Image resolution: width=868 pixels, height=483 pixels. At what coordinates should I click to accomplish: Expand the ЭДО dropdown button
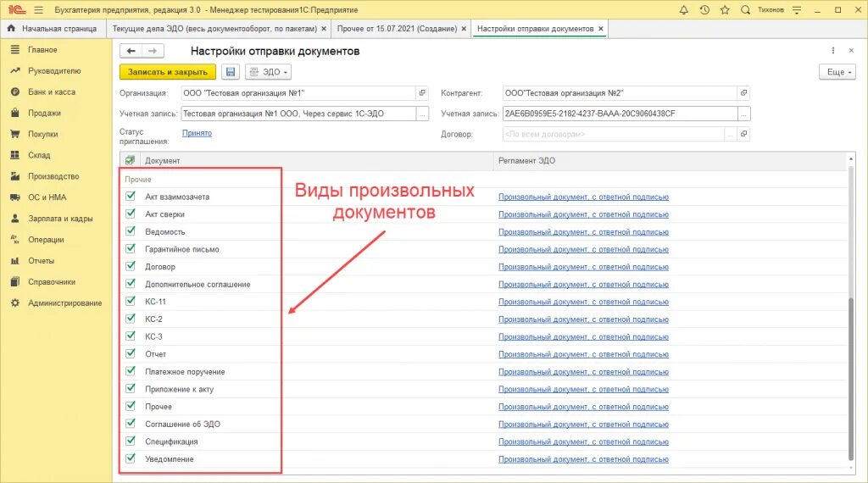click(x=268, y=72)
